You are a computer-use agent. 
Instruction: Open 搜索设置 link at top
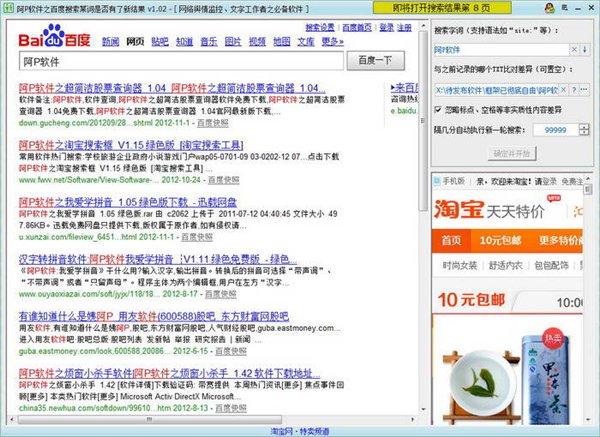(x=320, y=28)
